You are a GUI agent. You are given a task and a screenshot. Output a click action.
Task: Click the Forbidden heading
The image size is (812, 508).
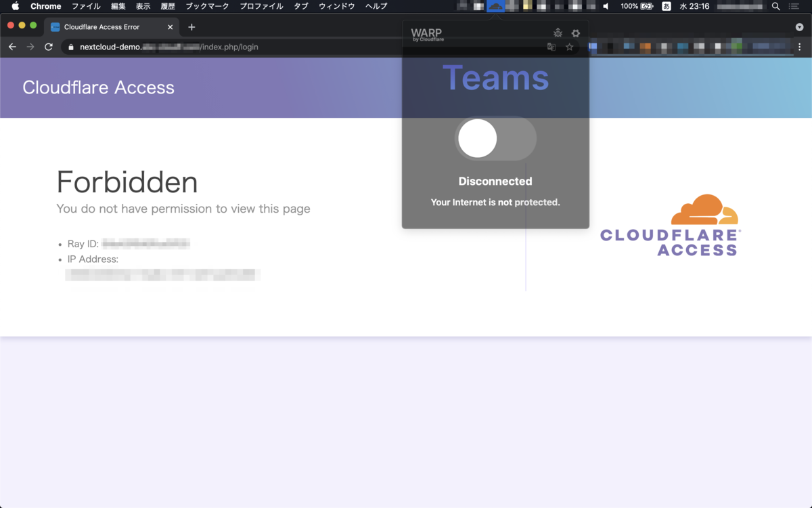pos(127,182)
